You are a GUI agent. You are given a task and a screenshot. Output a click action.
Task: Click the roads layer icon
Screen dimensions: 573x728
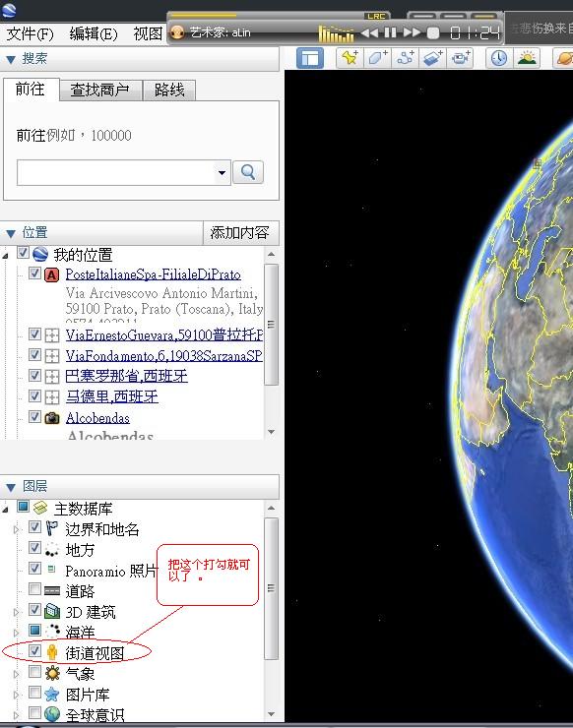[x=52, y=591]
